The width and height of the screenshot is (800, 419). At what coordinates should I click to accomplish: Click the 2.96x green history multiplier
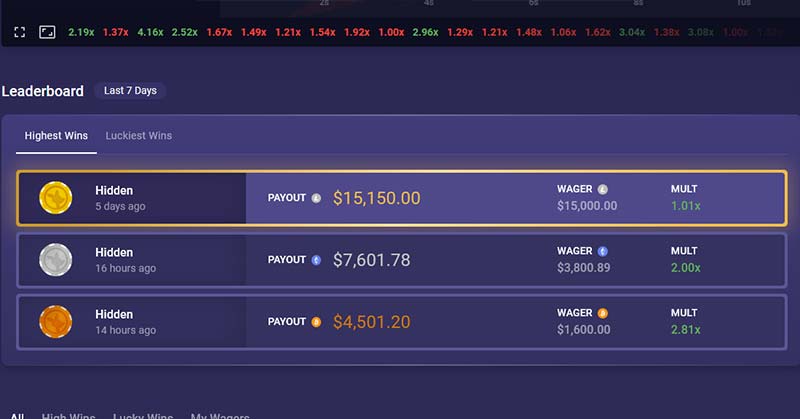tap(426, 32)
